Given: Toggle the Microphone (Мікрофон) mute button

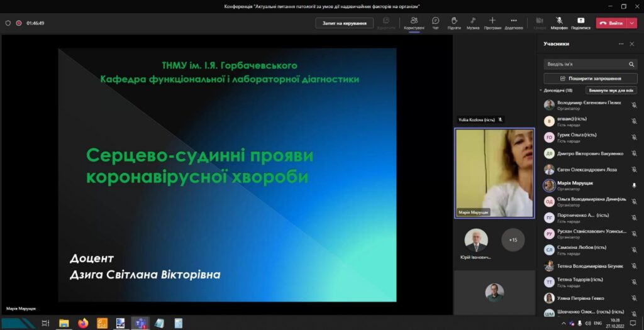Looking at the screenshot, I should (x=559, y=23).
